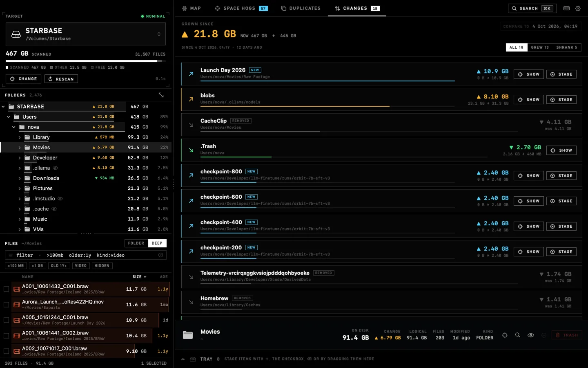
Task: Click the eye preview icon in detail bar
Action: click(531, 335)
